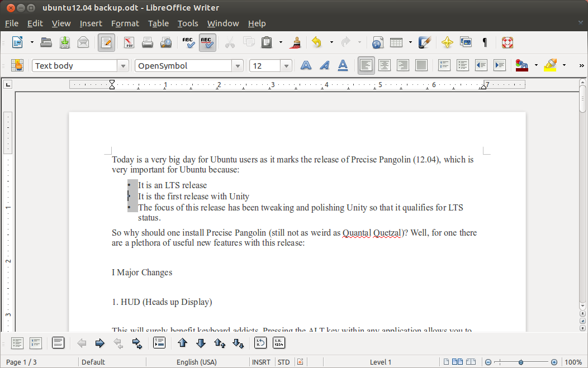Open the Navigator star icon
The height and width of the screenshot is (368, 588).
pos(447,42)
